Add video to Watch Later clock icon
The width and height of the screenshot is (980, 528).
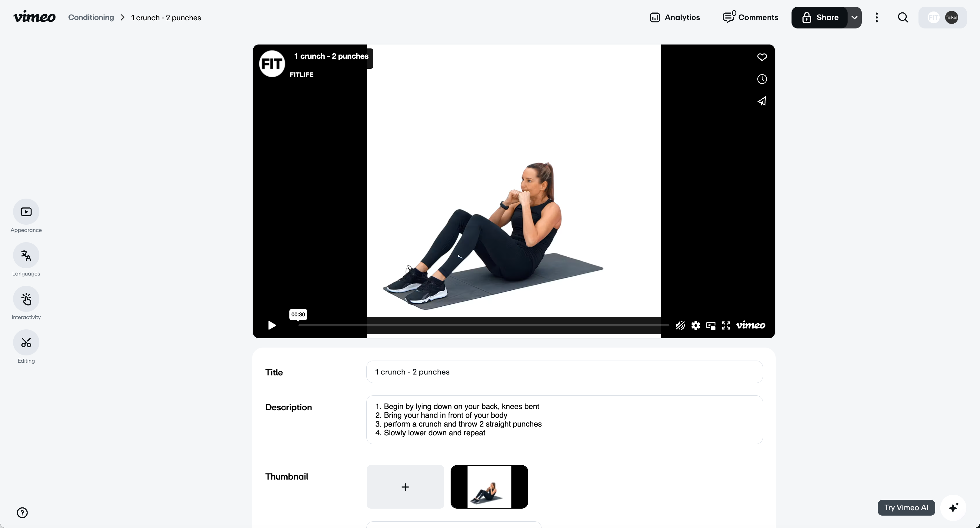[x=762, y=79]
